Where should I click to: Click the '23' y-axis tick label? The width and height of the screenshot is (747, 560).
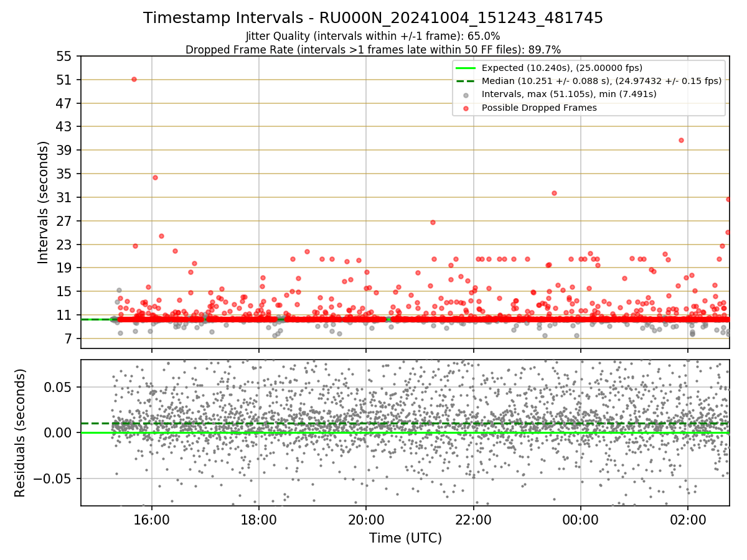[x=65, y=245]
